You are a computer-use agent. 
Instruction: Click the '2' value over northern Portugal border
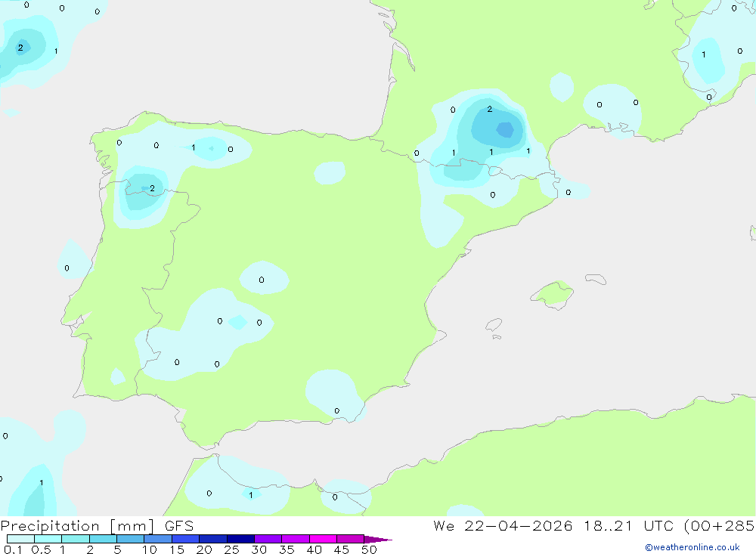[153, 188]
